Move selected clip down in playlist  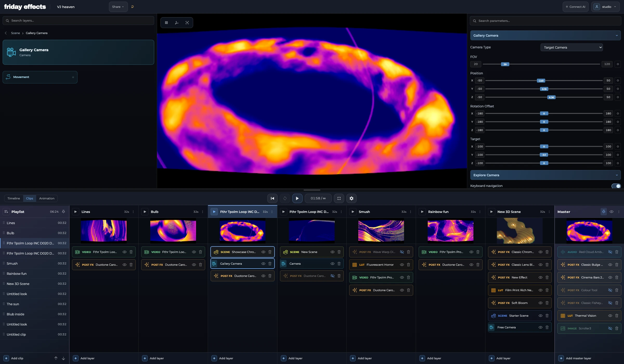click(x=63, y=358)
